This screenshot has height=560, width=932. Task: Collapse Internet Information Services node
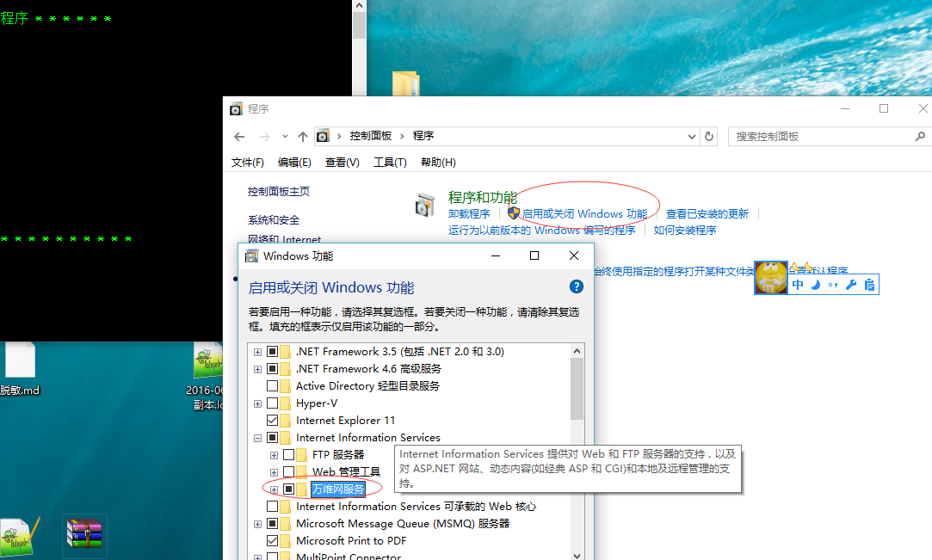point(257,438)
